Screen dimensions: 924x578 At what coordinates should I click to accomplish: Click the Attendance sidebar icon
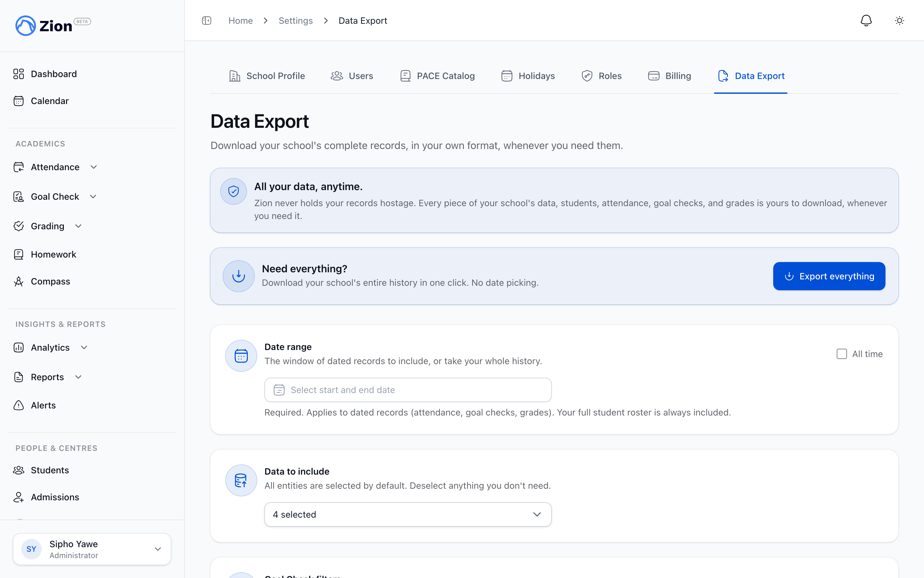click(x=19, y=167)
